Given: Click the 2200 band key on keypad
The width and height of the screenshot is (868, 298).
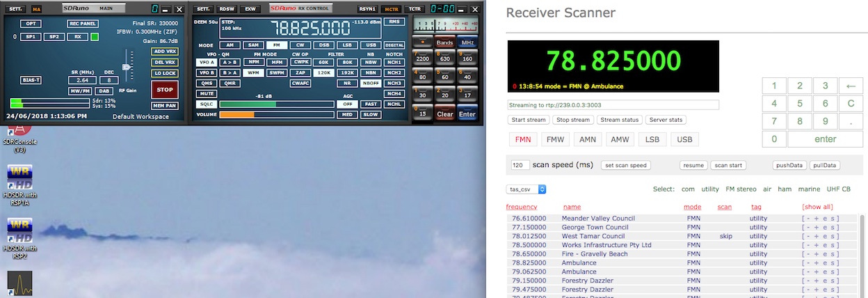Looking at the screenshot, I should pos(422,57).
